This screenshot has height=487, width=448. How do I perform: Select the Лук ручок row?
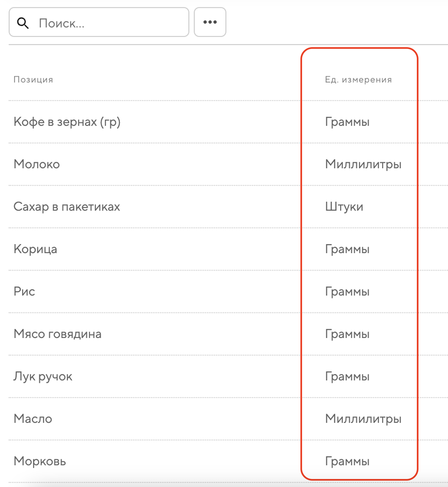point(43,376)
